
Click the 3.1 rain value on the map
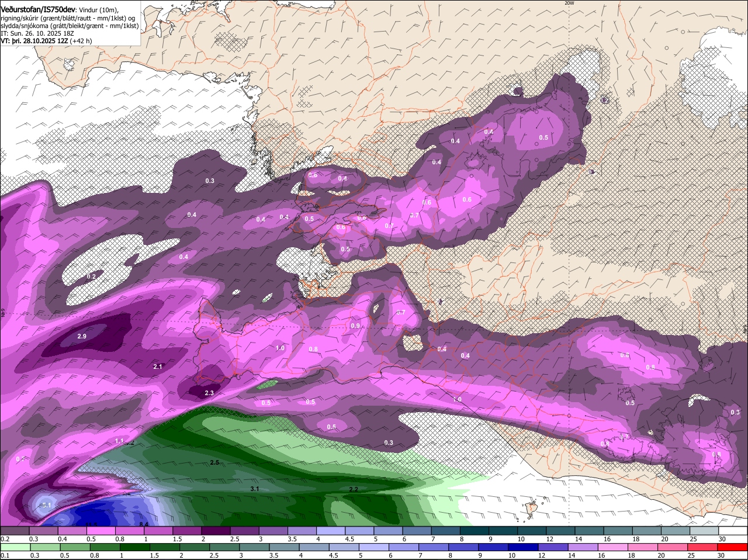(x=255, y=489)
